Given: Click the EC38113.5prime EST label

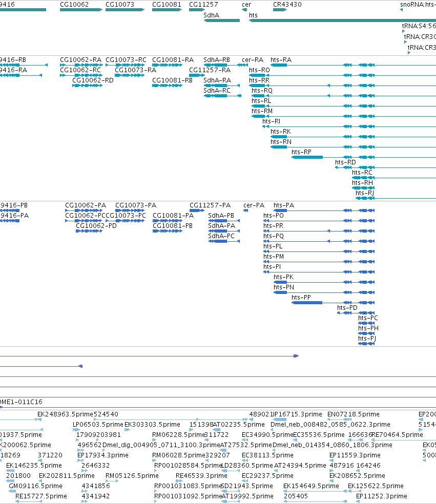Looking at the screenshot, I should click(x=267, y=456).
